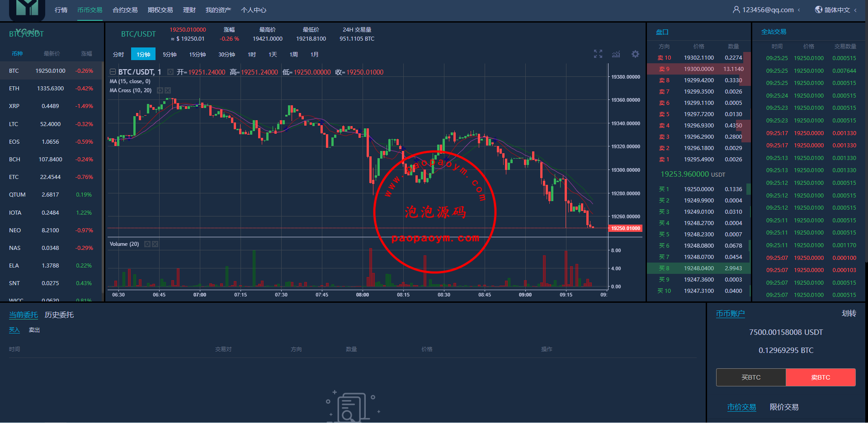The height and width of the screenshot is (423, 868).
Task: Click the 19253.960000 USDT mid price
Action: [693, 174]
